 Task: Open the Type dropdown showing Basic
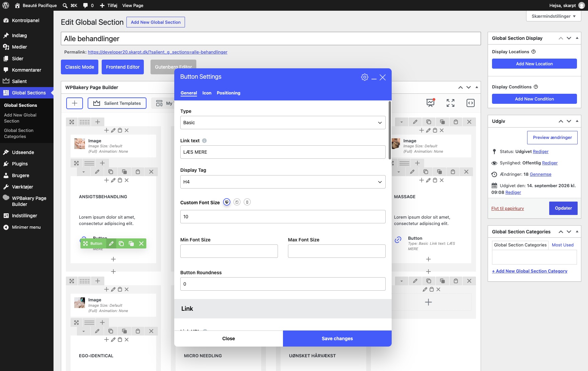pyautogui.click(x=283, y=123)
